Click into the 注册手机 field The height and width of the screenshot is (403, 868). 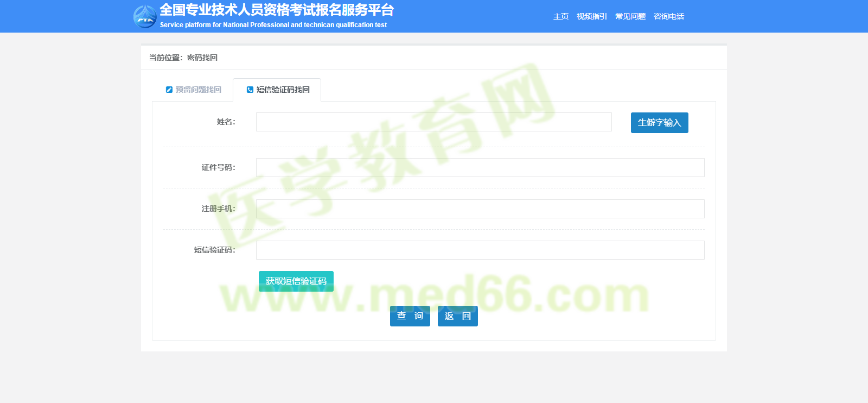point(480,209)
